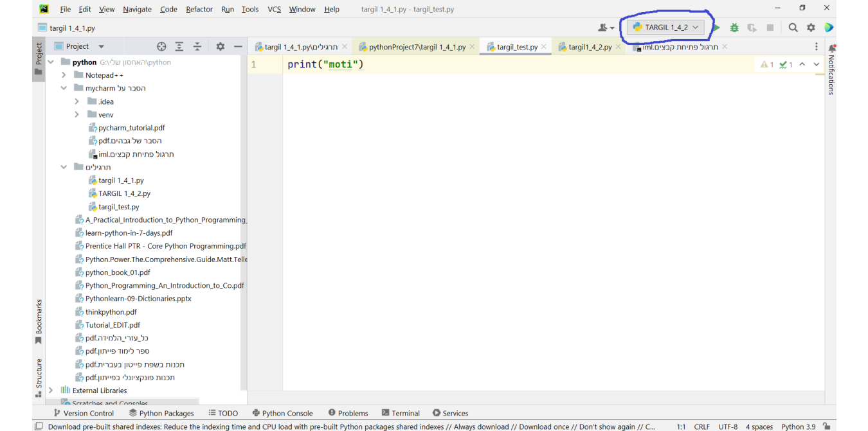Open Services tool window
868x431 pixels.
point(450,413)
